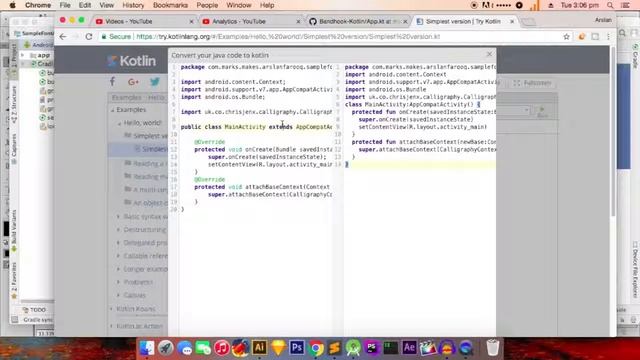Open the TODO tab in Android Studio
This screenshot has width=640, height=360.
coord(34,310)
